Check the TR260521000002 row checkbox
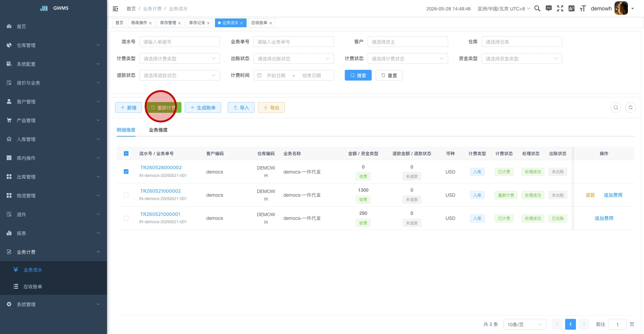Viewport: 644px width, 334px height. point(126,195)
